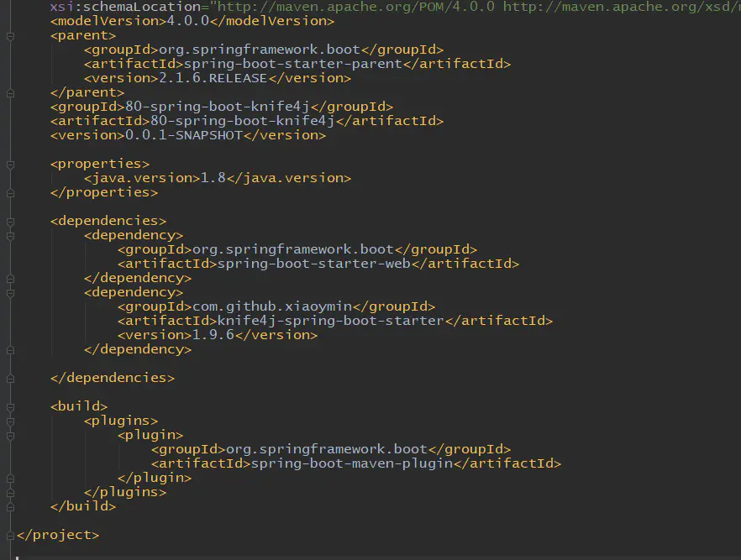Place cursor on modelVersion value 4.0.0

187,21
